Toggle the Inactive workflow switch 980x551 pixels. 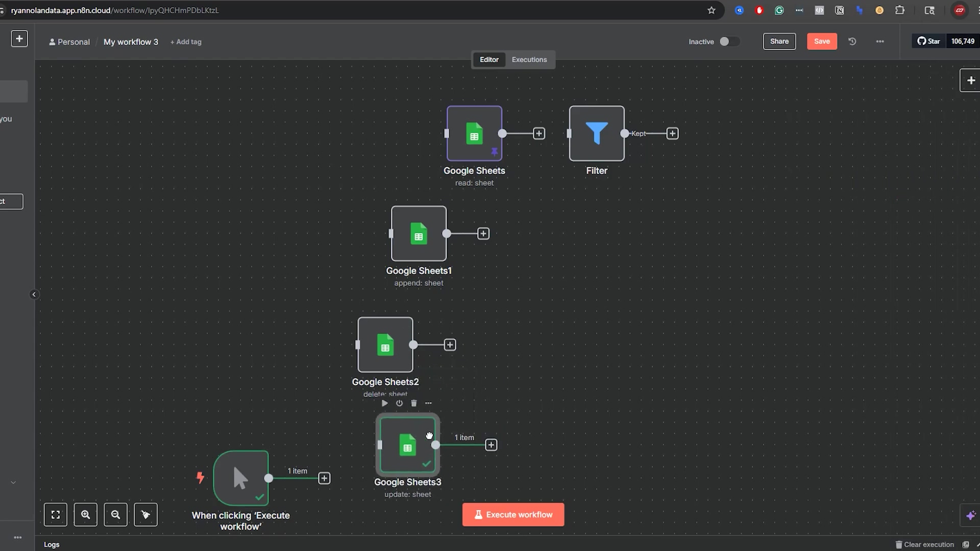[729, 41]
